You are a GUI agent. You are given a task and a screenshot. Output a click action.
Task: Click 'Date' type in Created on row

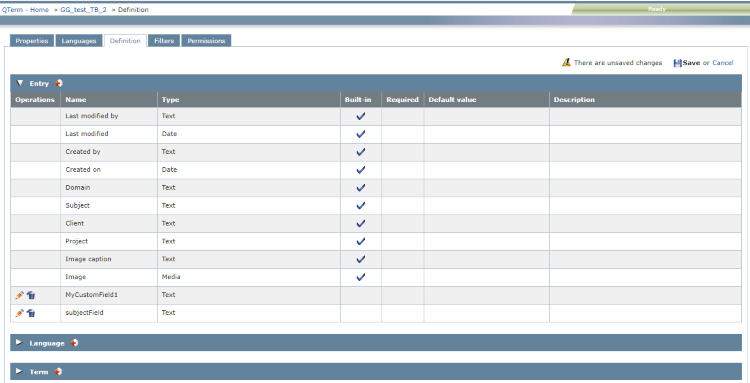249,170
